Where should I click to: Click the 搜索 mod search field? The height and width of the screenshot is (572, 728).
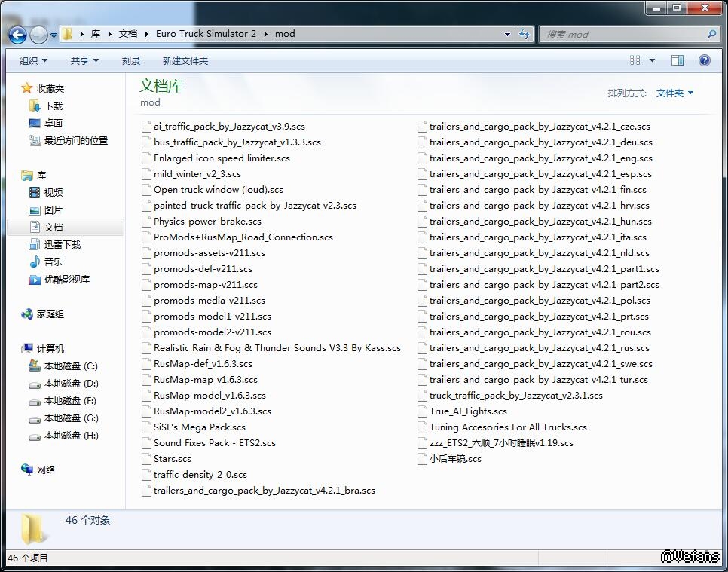coord(622,34)
